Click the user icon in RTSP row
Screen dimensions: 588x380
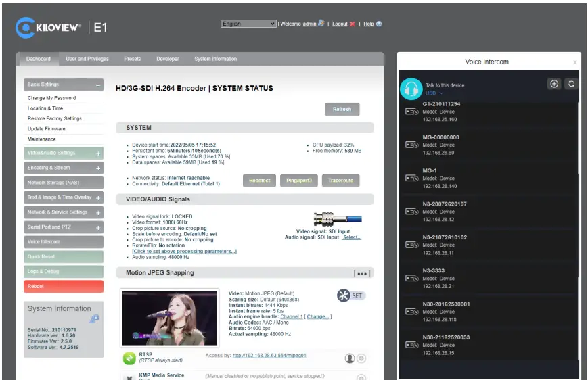[x=350, y=358]
